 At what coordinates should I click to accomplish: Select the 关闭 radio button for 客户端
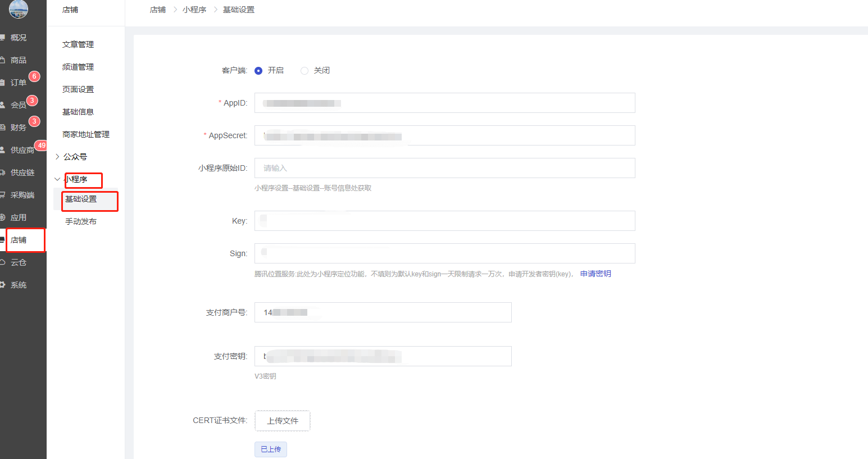click(305, 71)
